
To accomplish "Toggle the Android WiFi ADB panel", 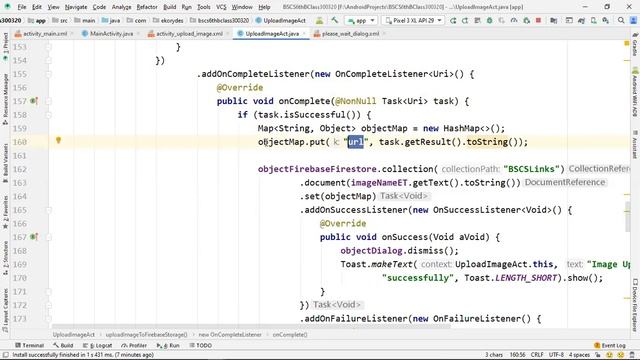I will click(635, 92).
